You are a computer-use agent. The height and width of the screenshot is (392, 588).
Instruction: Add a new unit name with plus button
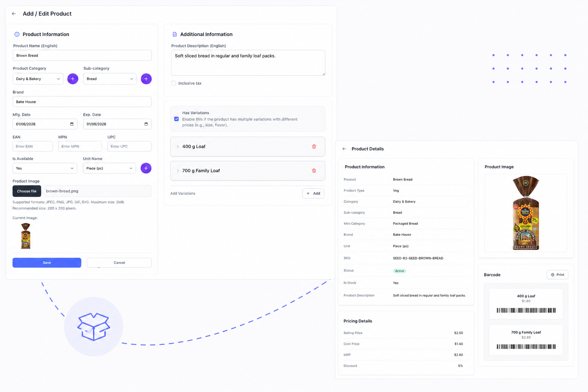pos(146,168)
